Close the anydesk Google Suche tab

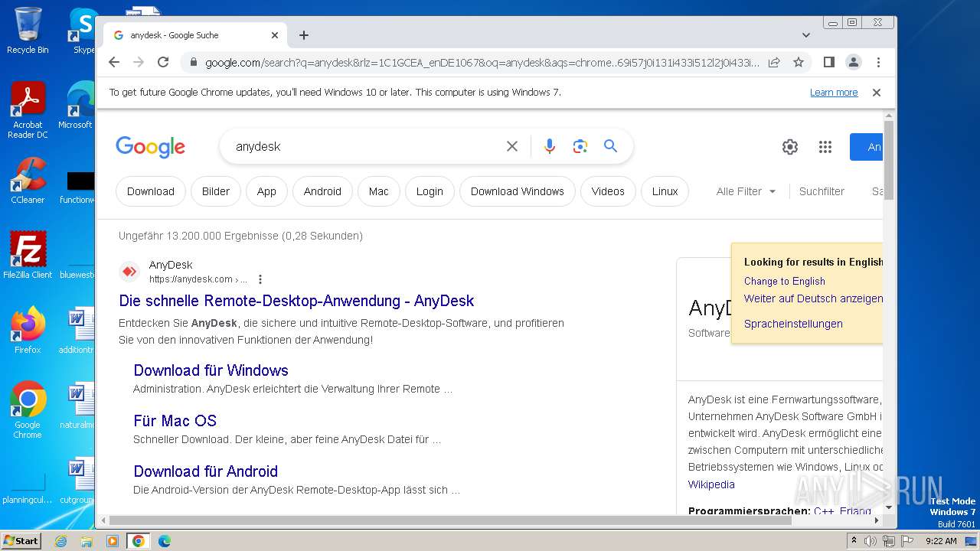[275, 35]
